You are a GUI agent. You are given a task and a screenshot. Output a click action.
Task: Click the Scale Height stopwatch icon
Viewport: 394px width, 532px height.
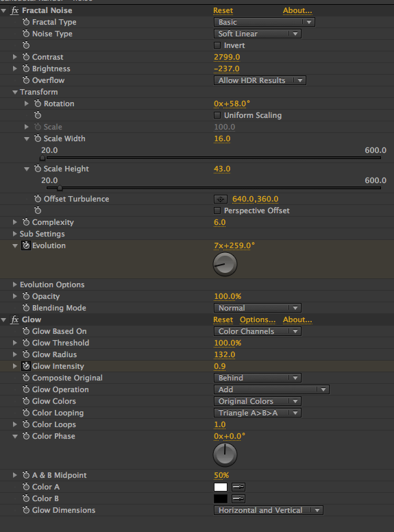pos(38,169)
